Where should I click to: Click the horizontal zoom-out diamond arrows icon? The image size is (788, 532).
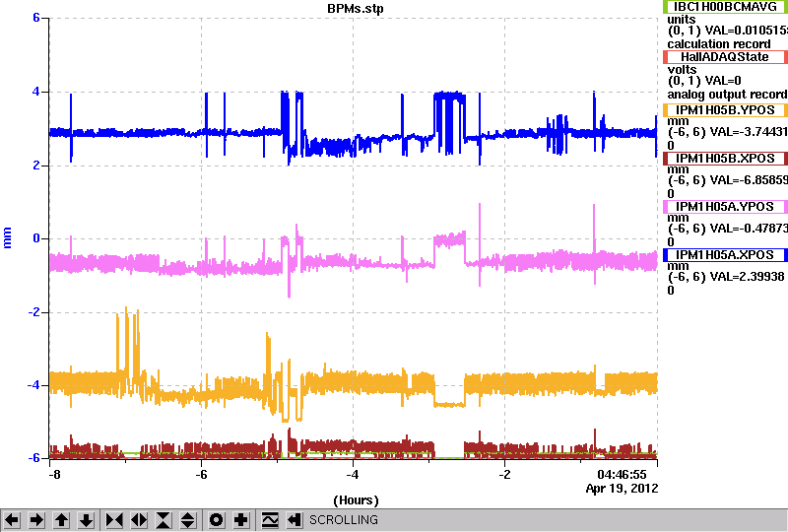[x=139, y=520]
